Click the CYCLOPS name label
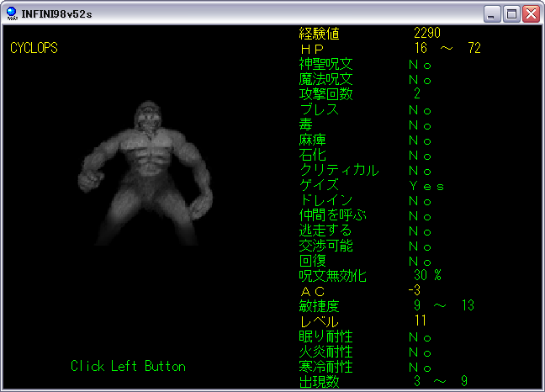The image size is (545, 392). pyautogui.click(x=34, y=48)
